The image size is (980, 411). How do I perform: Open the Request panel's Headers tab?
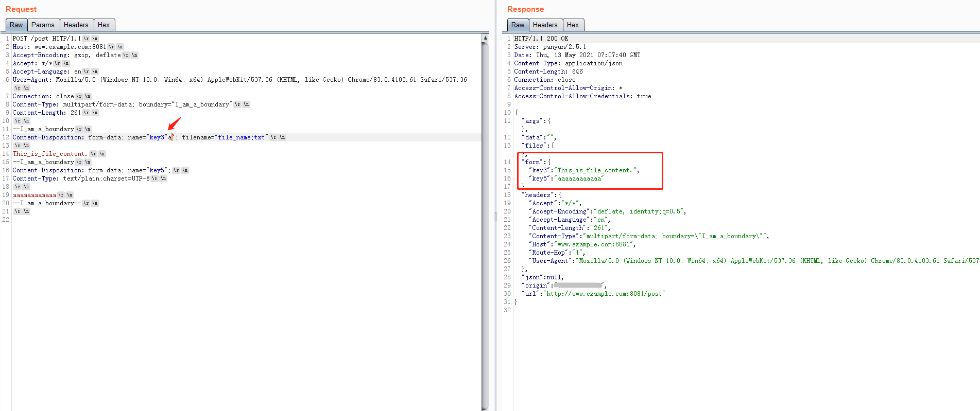pos(76,25)
